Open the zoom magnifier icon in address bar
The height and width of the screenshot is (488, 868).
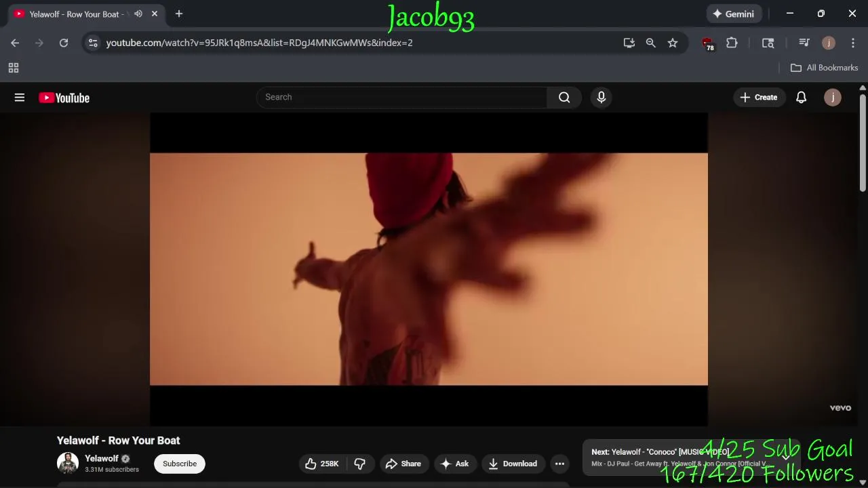point(651,43)
